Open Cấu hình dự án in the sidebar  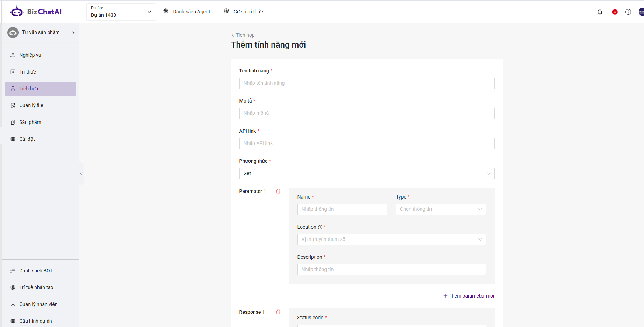41,321
